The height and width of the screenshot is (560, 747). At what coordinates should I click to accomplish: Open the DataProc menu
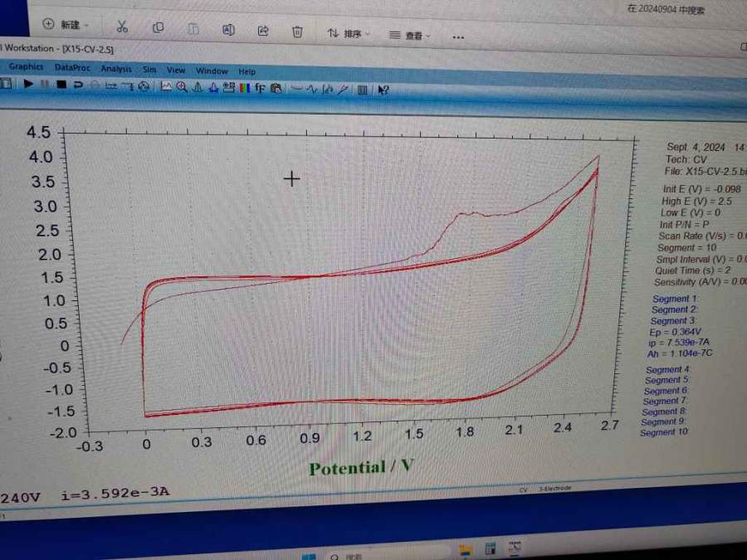point(72,67)
